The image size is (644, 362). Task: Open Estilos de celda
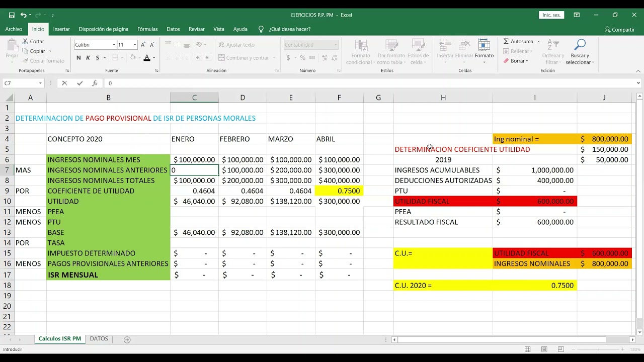coord(418,52)
